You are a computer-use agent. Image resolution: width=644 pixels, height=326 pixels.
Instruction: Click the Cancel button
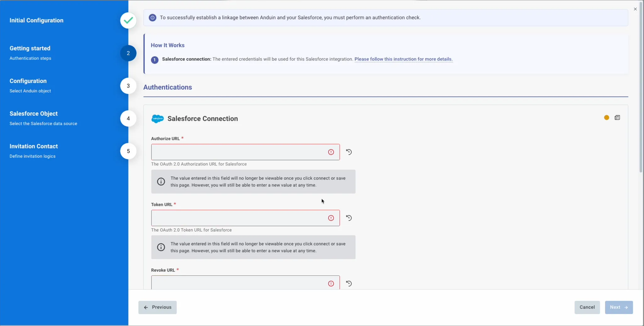[x=587, y=307]
